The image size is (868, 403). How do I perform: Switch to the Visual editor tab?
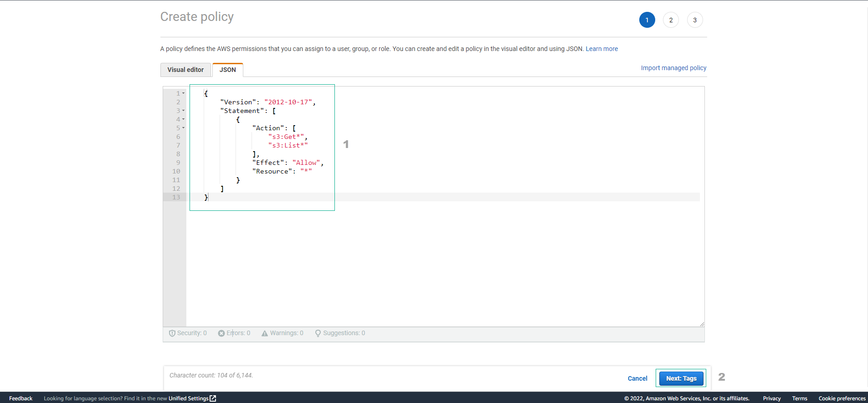point(185,70)
